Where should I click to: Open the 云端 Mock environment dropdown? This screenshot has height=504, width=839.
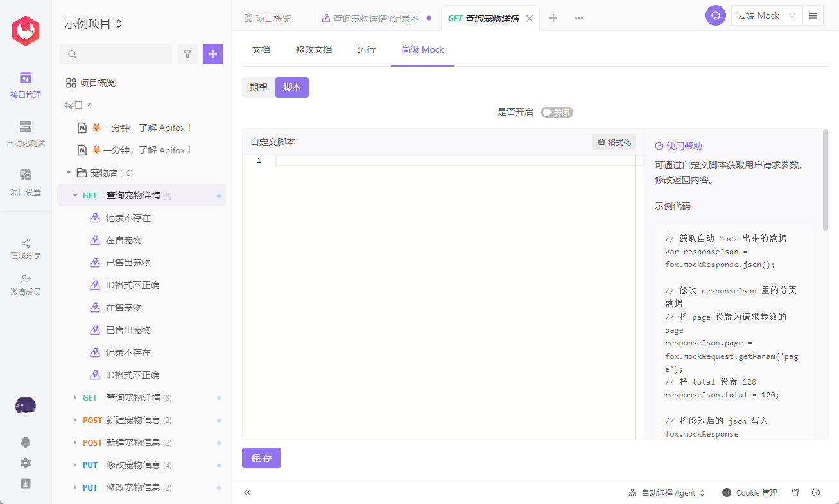click(766, 15)
